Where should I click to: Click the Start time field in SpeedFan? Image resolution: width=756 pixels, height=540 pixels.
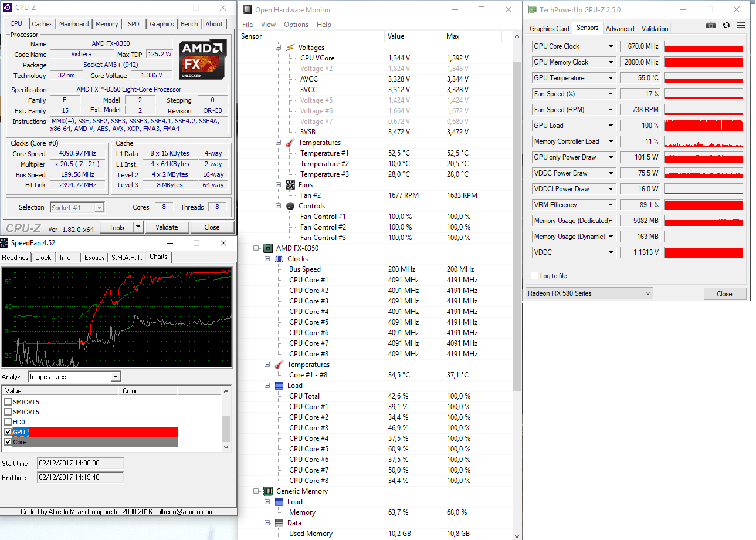(x=80, y=463)
